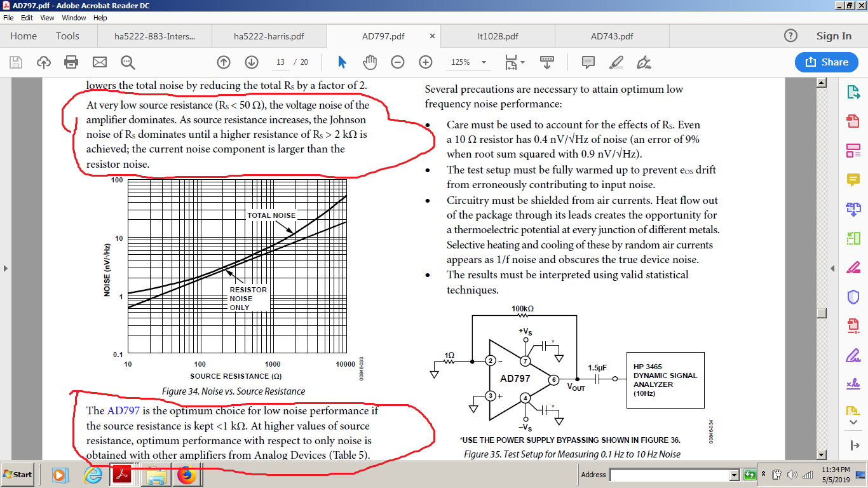
Task: Print the document using printer icon
Action: (71, 62)
